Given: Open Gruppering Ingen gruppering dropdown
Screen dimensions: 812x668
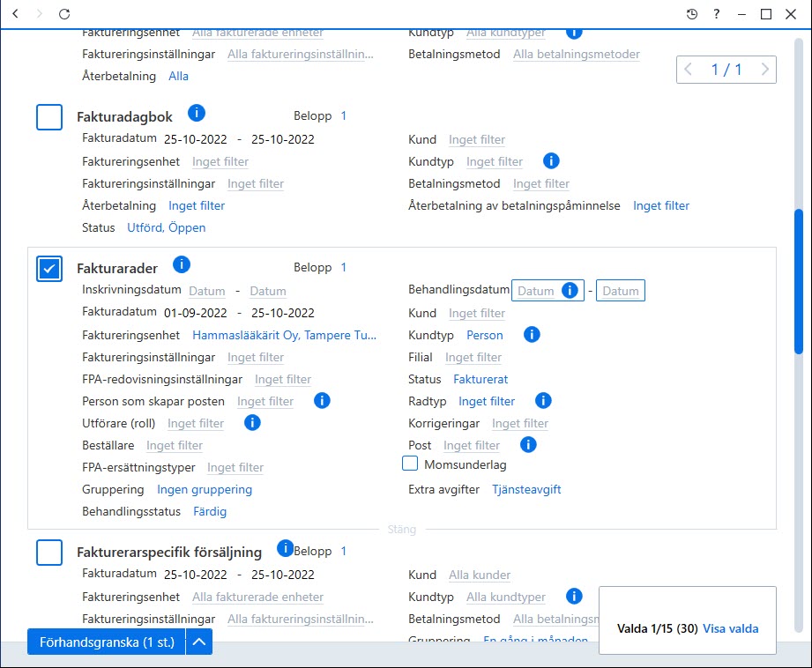Looking at the screenshot, I should pos(205,489).
